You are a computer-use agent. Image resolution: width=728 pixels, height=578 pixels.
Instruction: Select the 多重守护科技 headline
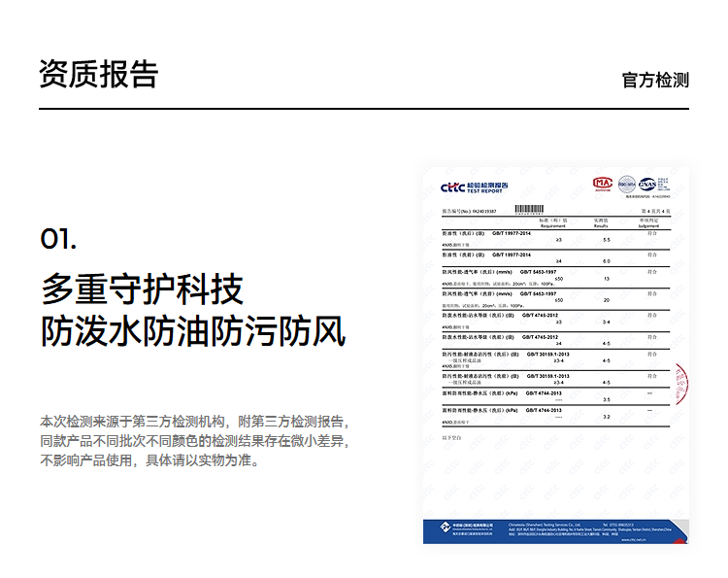click(x=142, y=289)
